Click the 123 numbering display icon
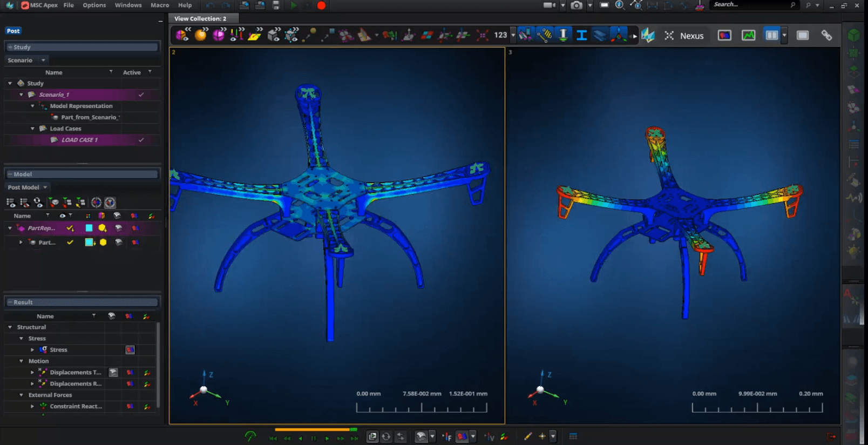The width and height of the screenshot is (868, 445). tap(500, 35)
